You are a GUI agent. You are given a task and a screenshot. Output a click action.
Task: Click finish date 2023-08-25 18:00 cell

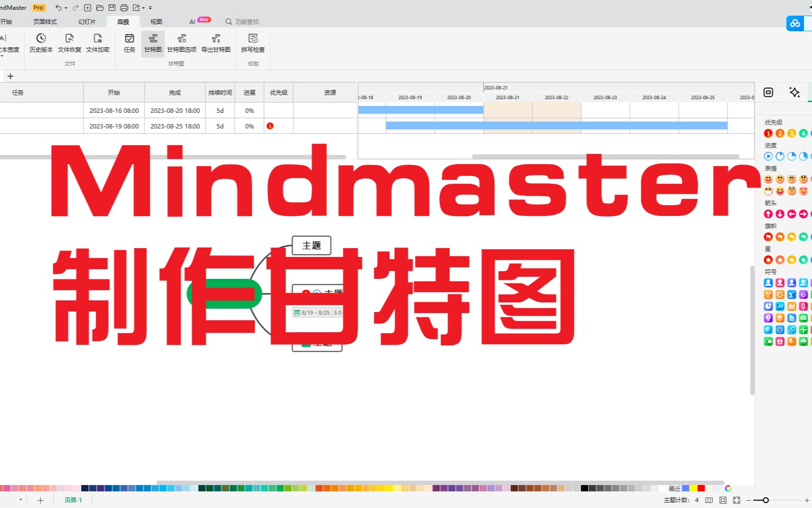pos(175,126)
